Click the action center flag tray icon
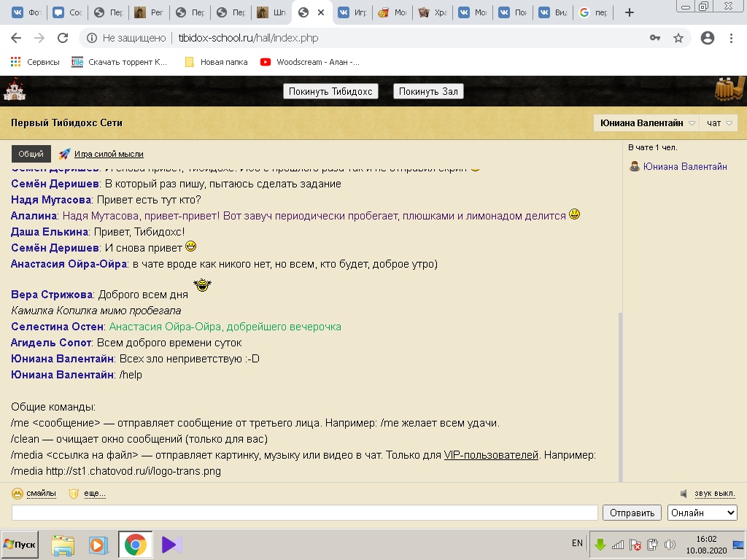The width and height of the screenshot is (747, 560). (x=635, y=544)
